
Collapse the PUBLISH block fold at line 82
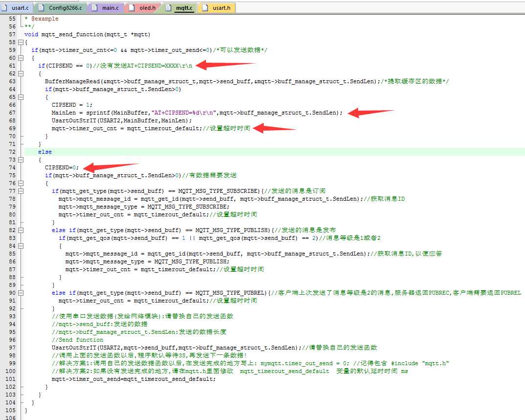[21, 230]
